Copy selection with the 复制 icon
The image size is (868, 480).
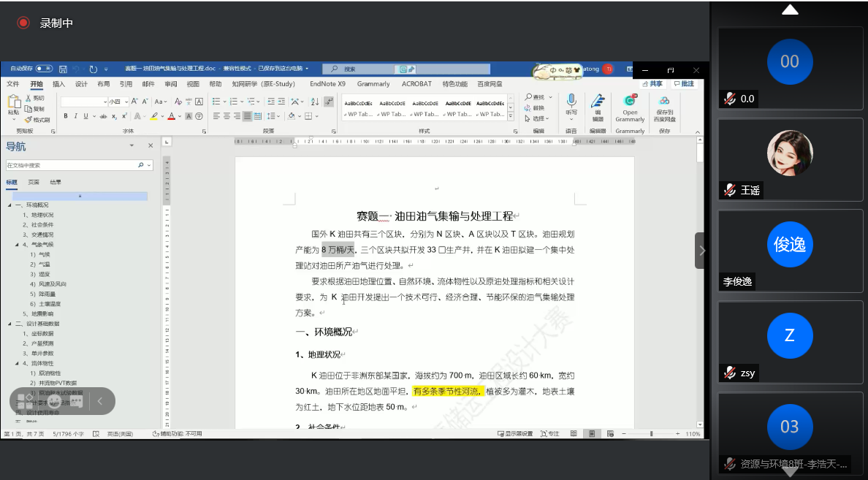(34, 109)
